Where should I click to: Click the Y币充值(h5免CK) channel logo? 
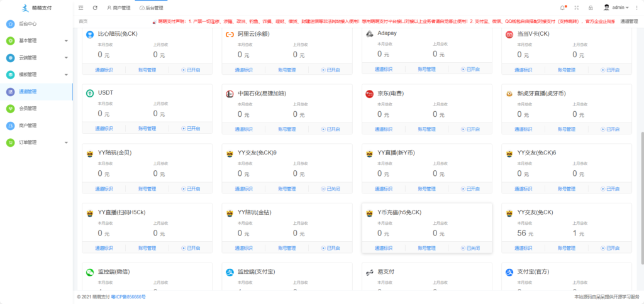pos(369,214)
